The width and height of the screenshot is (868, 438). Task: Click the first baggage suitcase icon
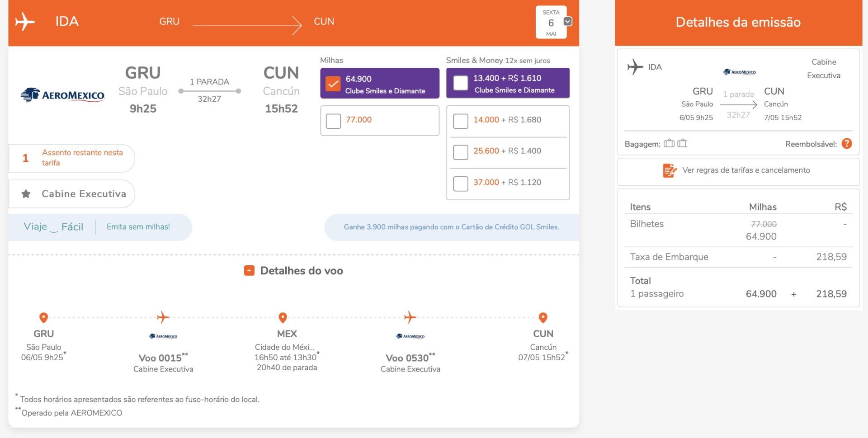tap(669, 143)
